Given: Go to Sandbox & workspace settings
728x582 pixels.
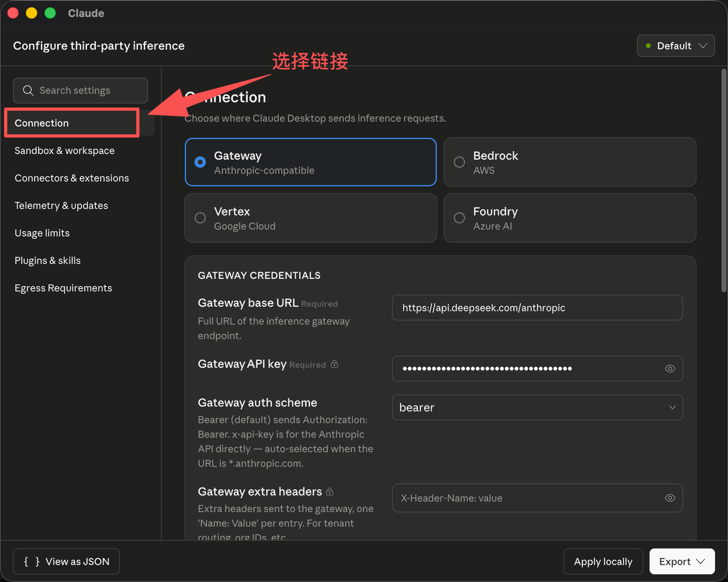Looking at the screenshot, I should click(x=65, y=151).
